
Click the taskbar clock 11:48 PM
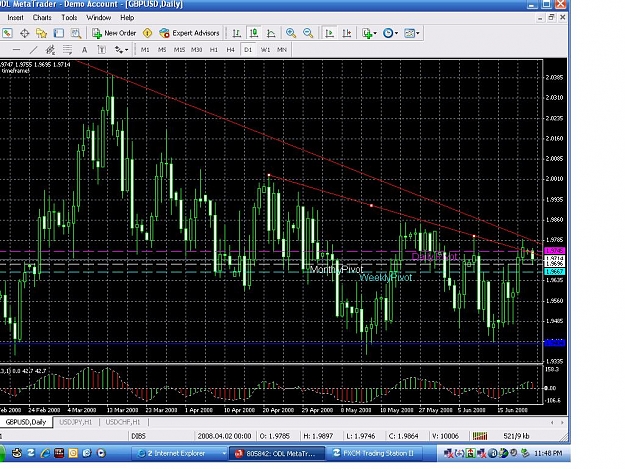[548, 453]
